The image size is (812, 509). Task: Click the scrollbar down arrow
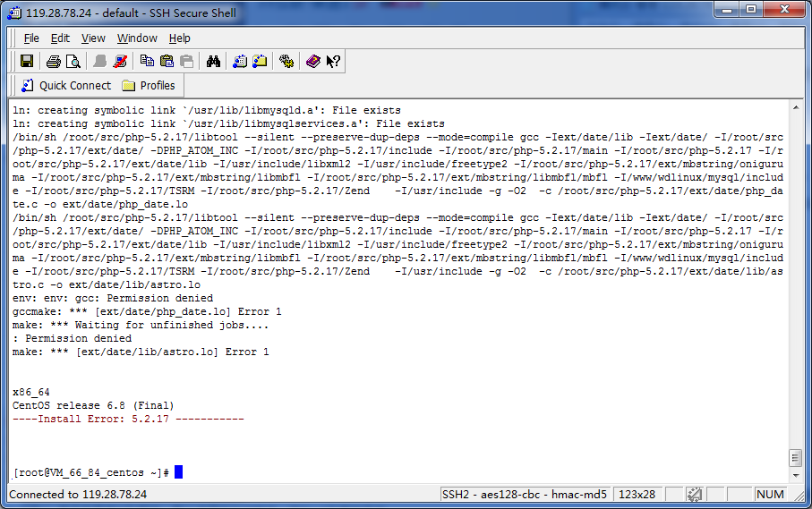point(796,475)
